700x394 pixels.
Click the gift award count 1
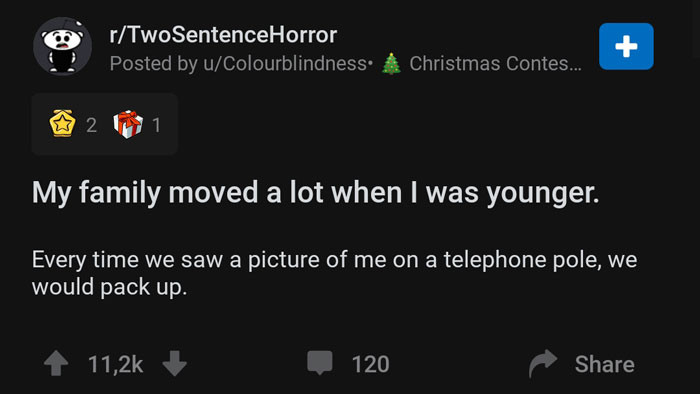coord(156,125)
